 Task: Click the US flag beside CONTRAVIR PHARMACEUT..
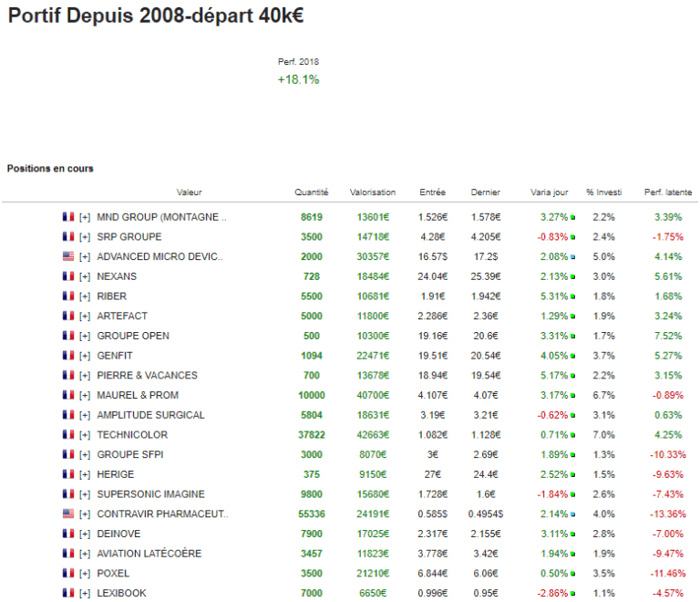pyautogui.click(x=67, y=514)
